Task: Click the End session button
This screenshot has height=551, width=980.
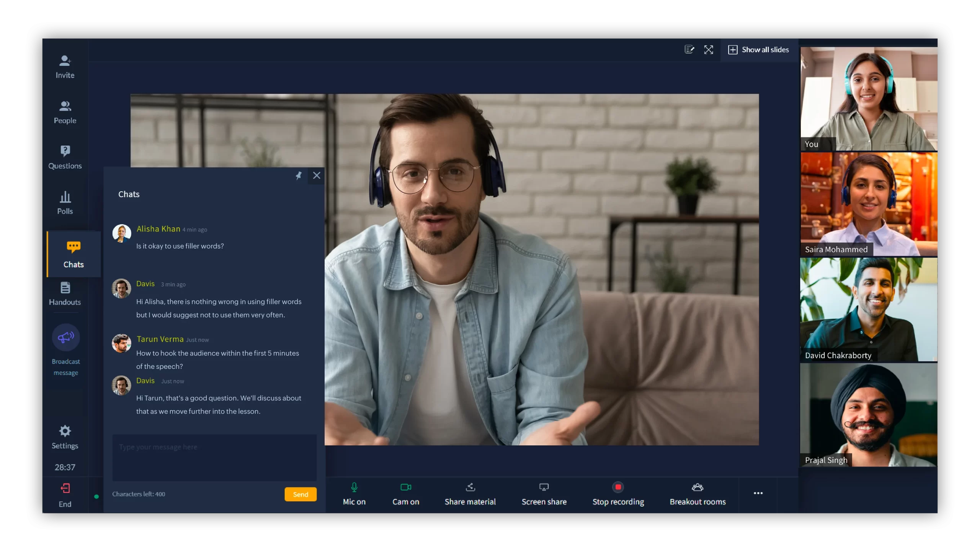Action: (65, 494)
